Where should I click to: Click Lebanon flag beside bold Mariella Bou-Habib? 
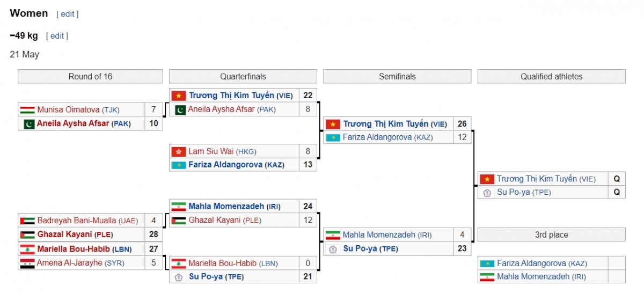click(27, 249)
